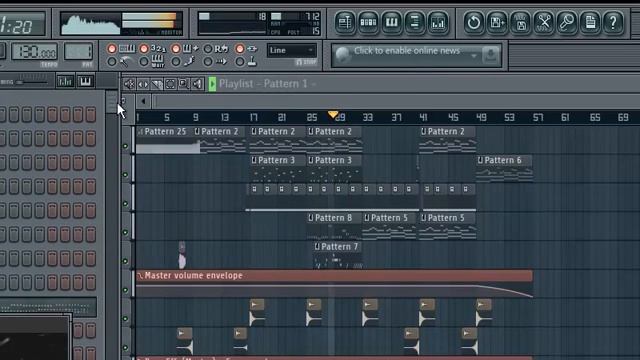Open Pattern 6 clip menu icon
640x360 pixels.
(480, 160)
